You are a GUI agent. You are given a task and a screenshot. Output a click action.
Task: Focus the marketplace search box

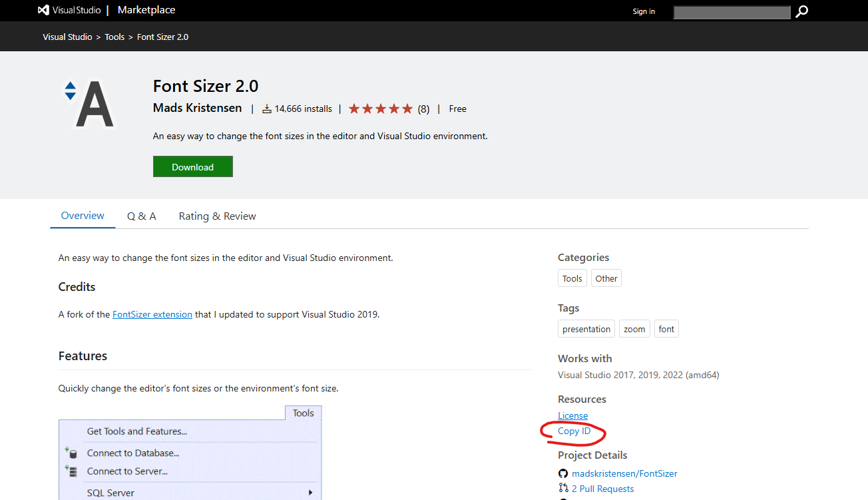[x=732, y=12]
